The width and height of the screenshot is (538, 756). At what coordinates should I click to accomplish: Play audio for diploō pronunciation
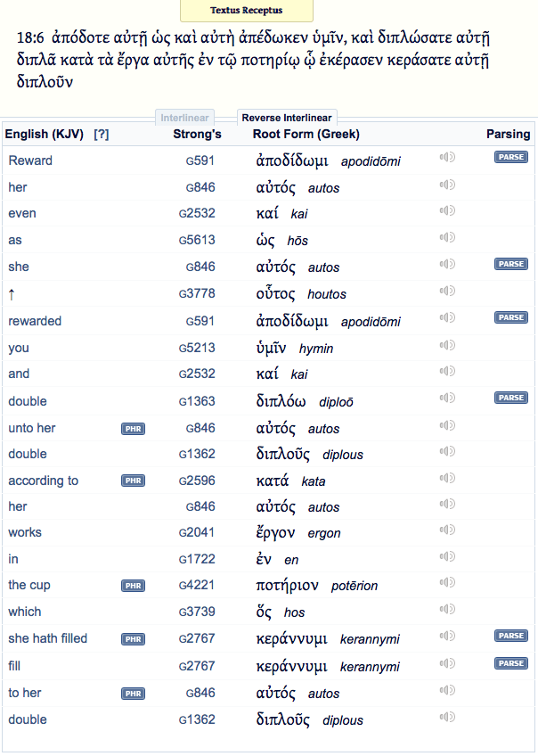447,399
